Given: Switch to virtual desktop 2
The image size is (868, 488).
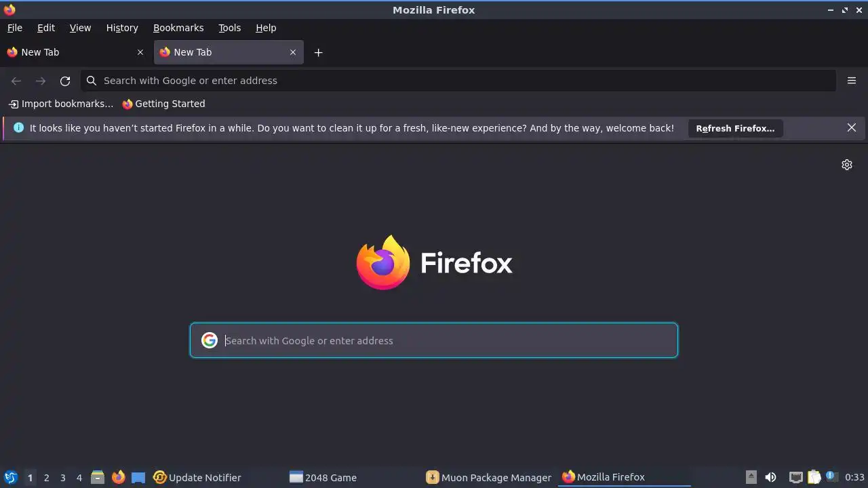Looking at the screenshot, I should point(47,478).
